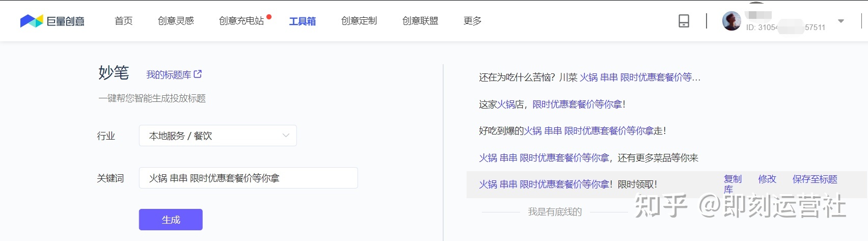Expand the account dropdown arrow

pos(840,21)
